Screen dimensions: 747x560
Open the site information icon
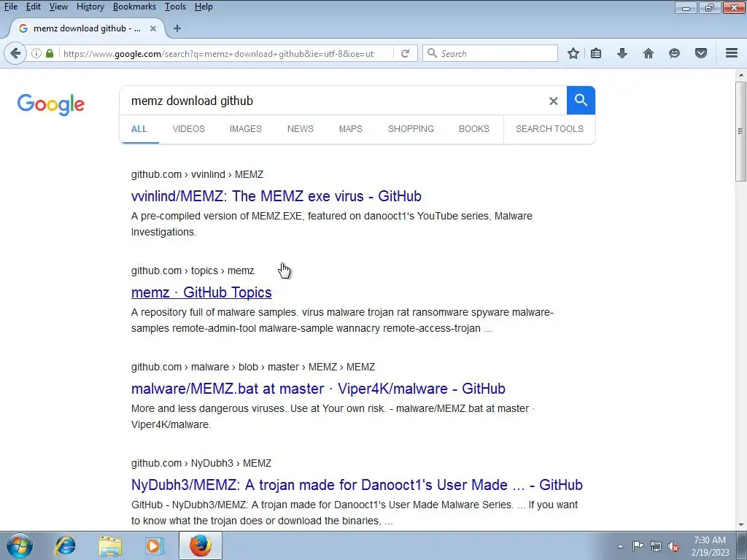[36, 53]
